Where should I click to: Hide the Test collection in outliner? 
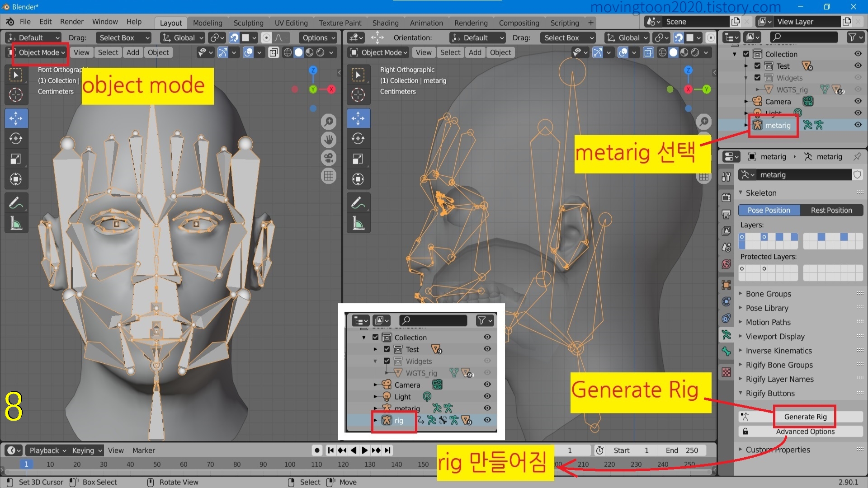(858, 66)
